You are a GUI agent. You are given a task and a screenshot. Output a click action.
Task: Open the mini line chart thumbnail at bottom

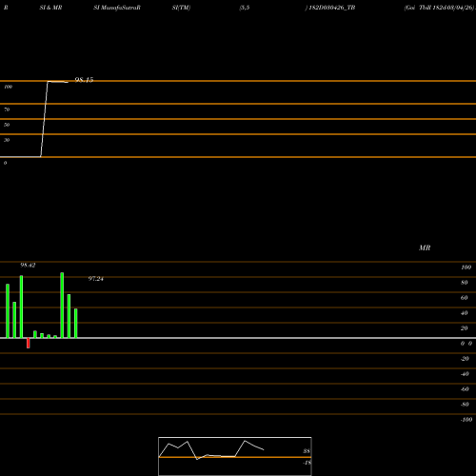click(235, 456)
